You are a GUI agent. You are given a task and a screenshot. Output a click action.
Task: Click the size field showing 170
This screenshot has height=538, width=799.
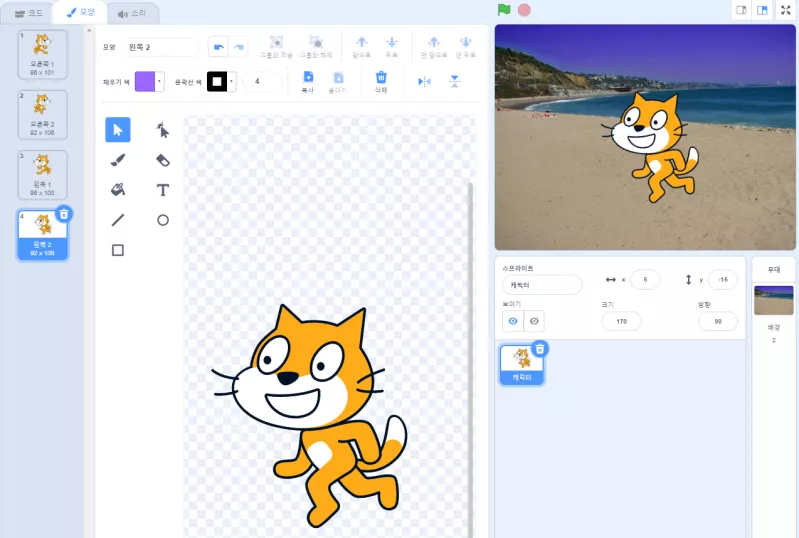621,321
